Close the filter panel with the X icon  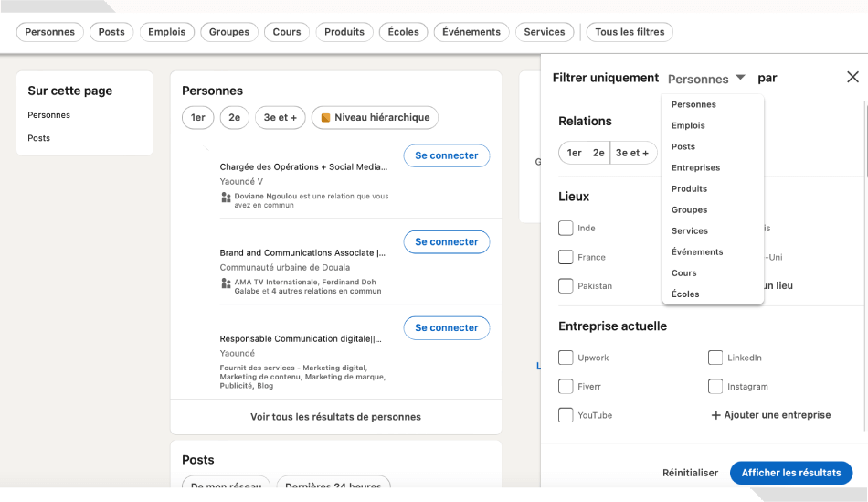coord(852,77)
